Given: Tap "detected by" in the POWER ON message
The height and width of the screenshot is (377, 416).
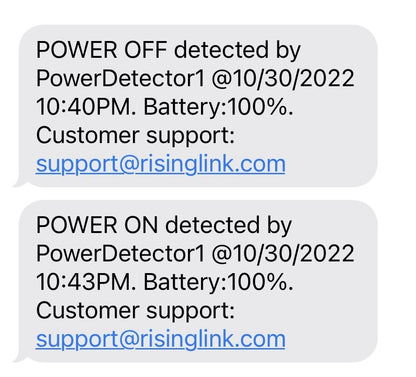Looking at the screenshot, I should point(229,226).
